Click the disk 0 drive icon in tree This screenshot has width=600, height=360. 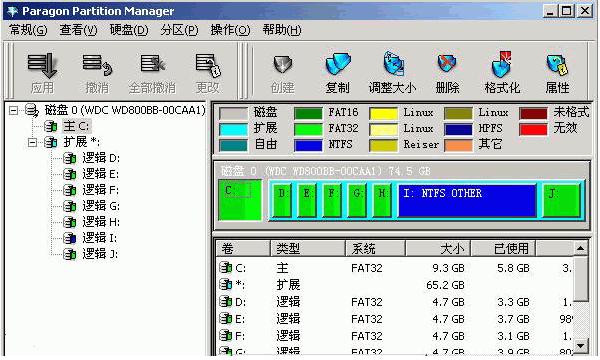click(x=32, y=111)
